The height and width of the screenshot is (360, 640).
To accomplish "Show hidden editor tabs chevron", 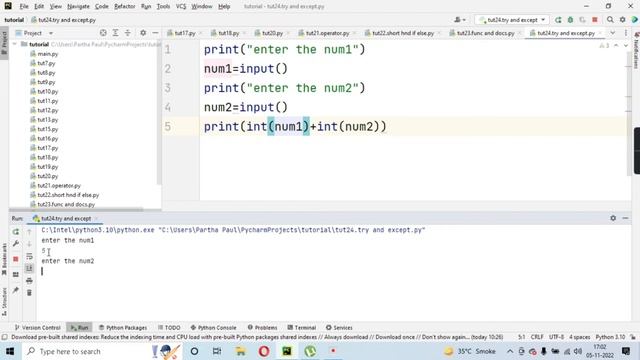I will [613, 33].
